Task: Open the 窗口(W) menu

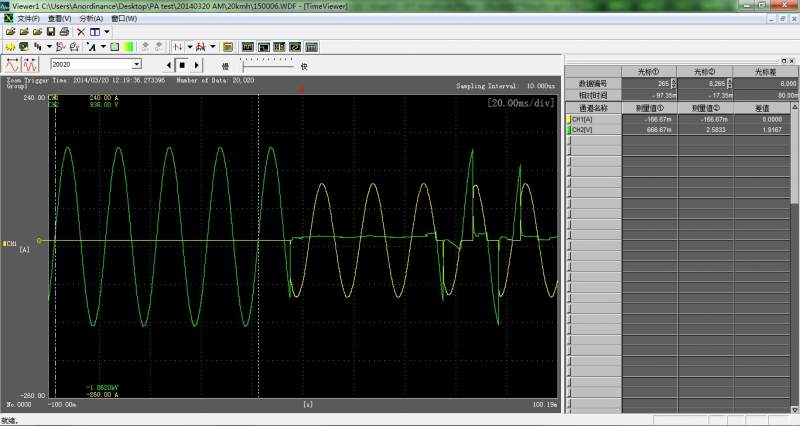Action: point(124,18)
